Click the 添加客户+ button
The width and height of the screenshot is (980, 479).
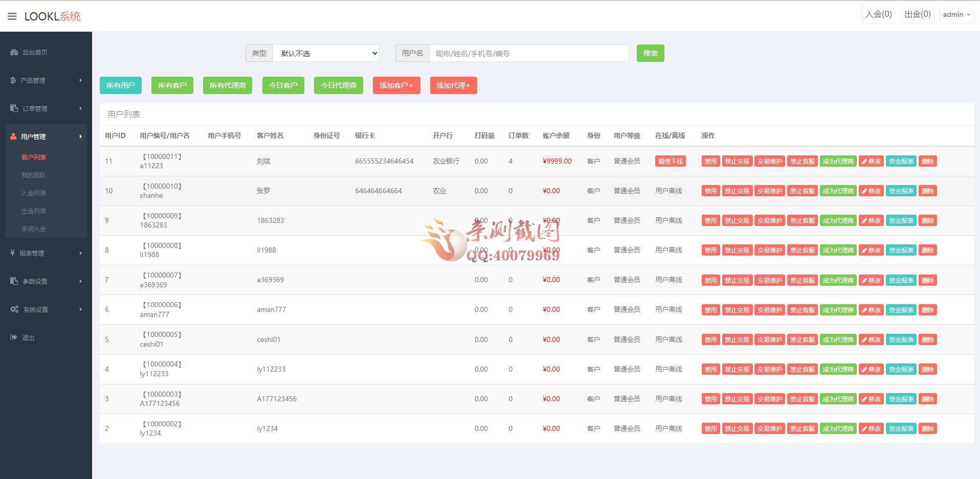pos(396,85)
